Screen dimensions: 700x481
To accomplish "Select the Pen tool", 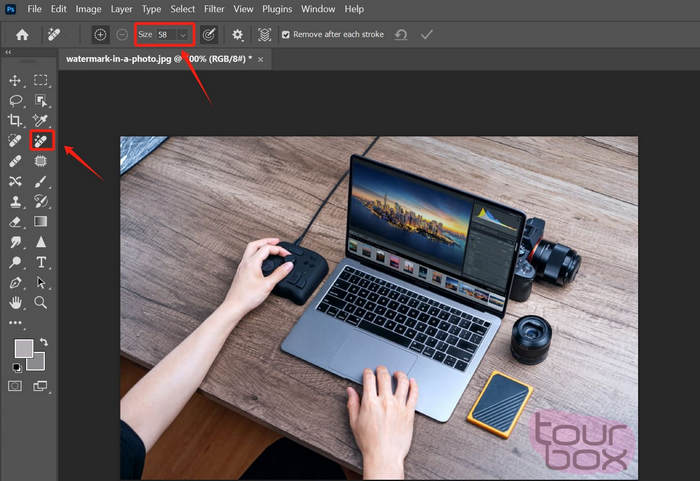I will point(16,283).
